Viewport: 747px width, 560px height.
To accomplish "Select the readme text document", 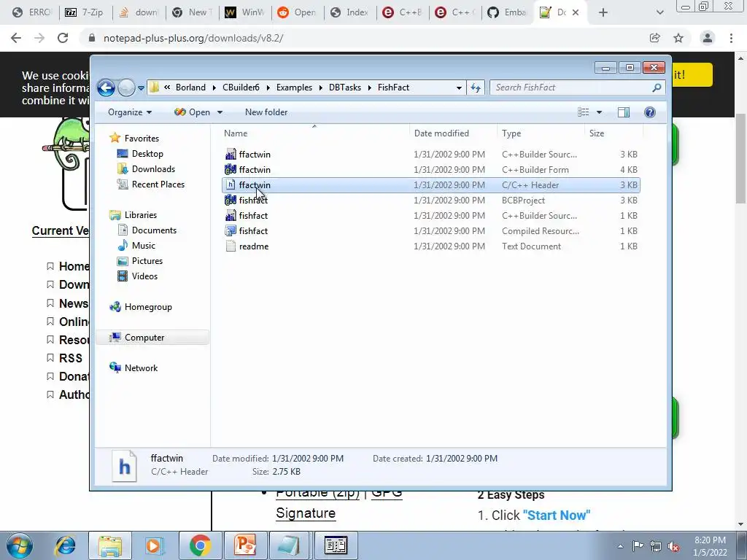I will 253,246.
